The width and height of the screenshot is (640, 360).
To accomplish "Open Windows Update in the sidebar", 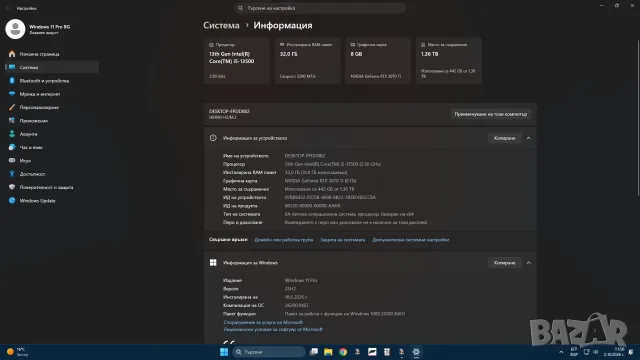I will coord(38,201).
